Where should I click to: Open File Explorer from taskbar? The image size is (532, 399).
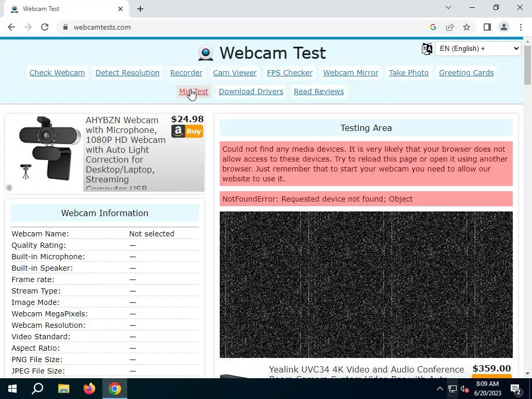point(63,389)
